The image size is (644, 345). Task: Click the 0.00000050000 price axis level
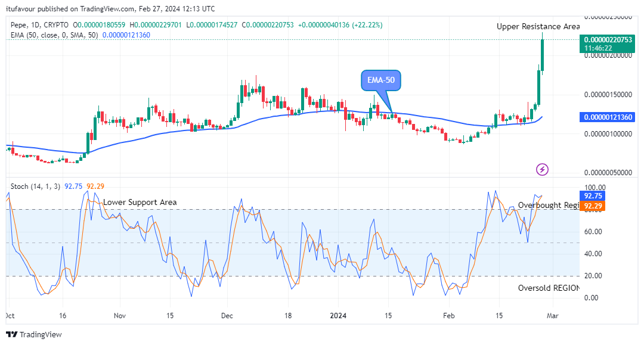click(x=608, y=173)
